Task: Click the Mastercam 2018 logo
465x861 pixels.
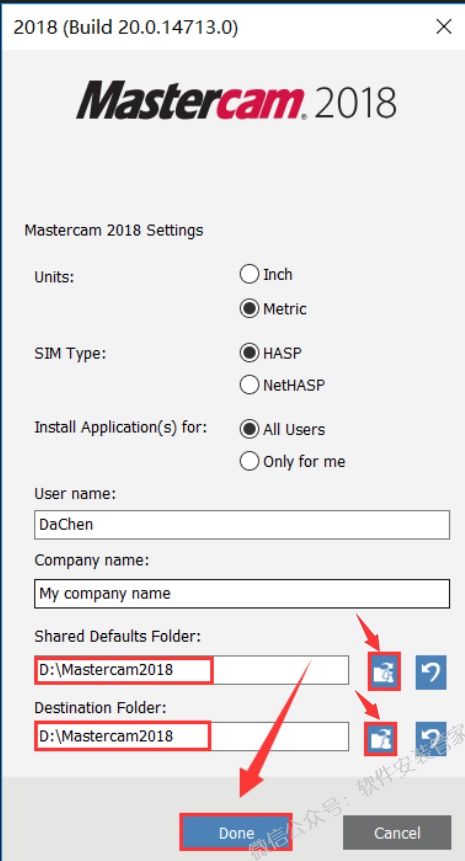Action: (237, 100)
